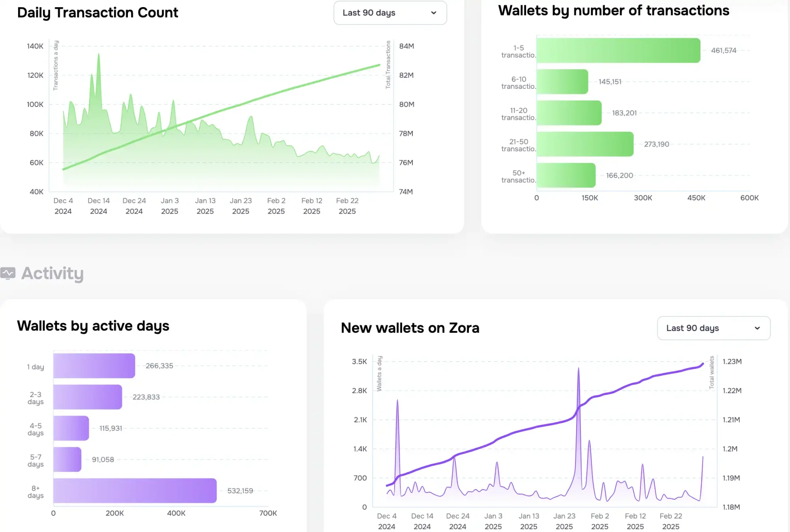Click the chevron in the Daily Transaction dropdown
The width and height of the screenshot is (790, 532).
click(434, 13)
